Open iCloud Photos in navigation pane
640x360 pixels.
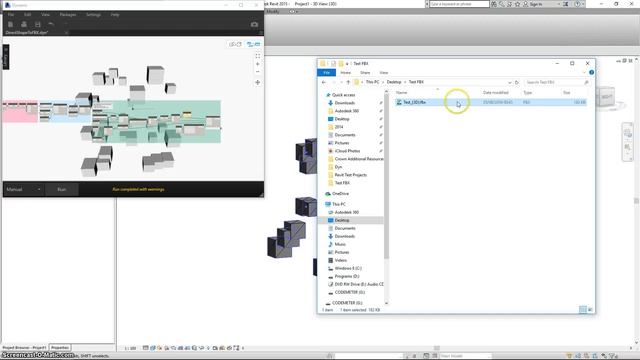click(347, 151)
